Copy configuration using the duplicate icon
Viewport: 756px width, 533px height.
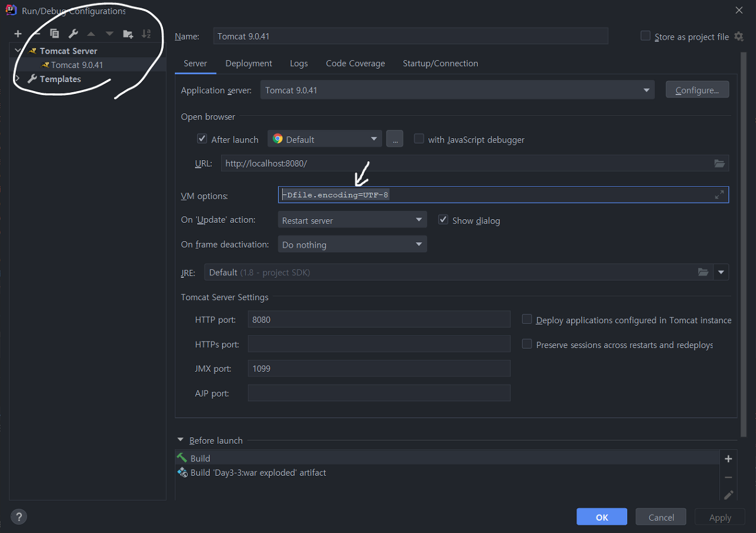[54, 34]
